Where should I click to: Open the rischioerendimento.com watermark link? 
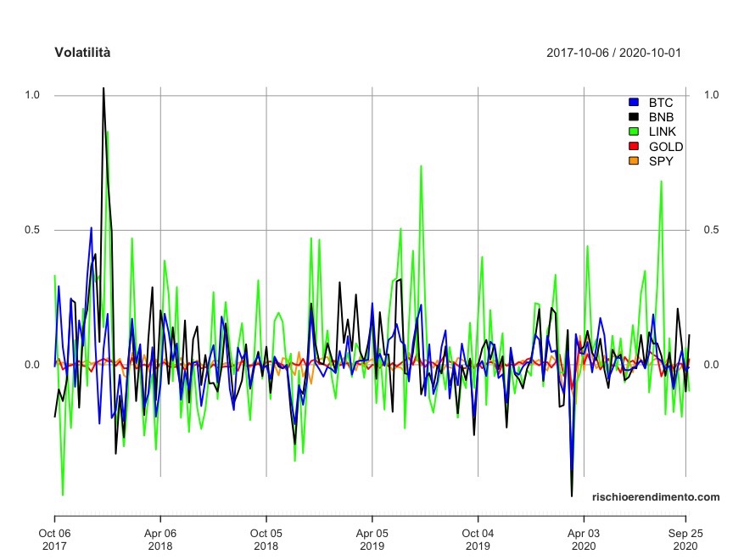(656, 497)
